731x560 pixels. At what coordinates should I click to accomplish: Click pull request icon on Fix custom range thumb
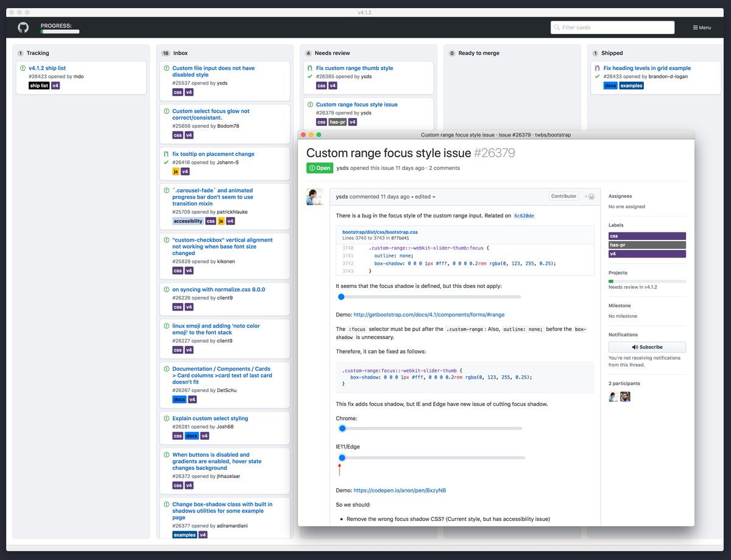pos(310,68)
